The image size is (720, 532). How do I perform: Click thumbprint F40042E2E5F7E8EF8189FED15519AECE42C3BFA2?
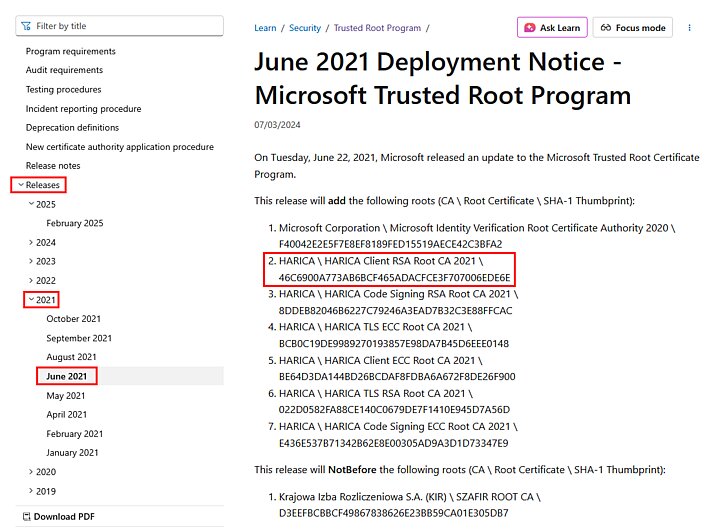[391, 244]
